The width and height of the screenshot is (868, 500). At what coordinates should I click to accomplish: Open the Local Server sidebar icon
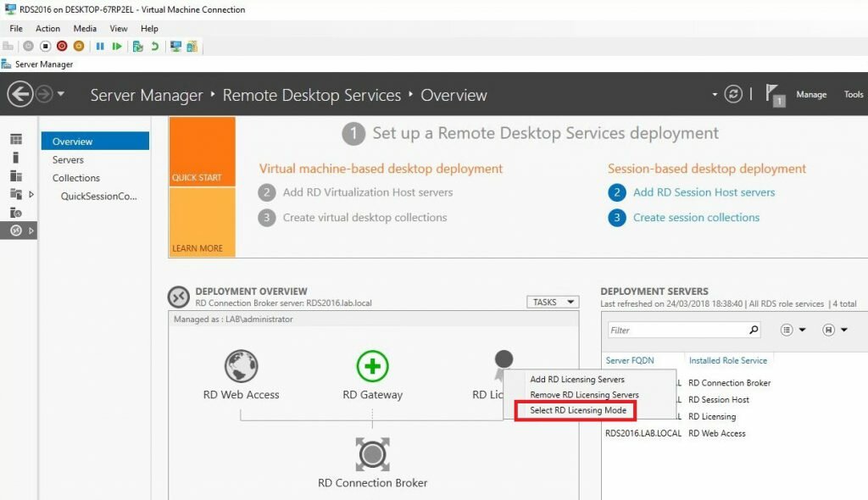click(x=16, y=158)
